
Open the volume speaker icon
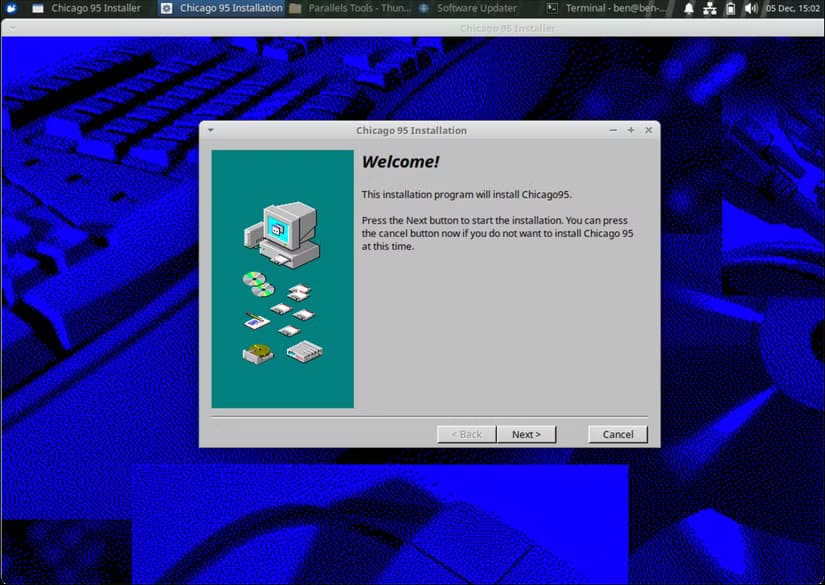click(x=751, y=8)
